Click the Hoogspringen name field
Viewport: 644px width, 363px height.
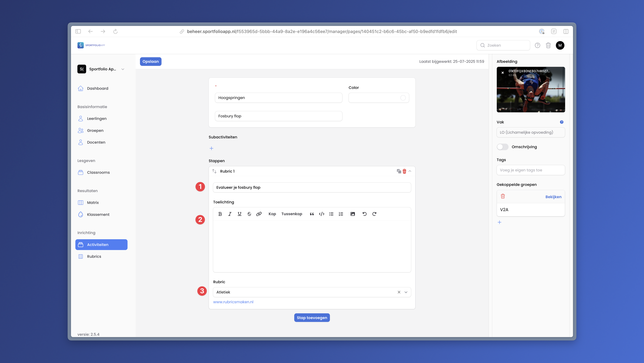pyautogui.click(x=278, y=98)
